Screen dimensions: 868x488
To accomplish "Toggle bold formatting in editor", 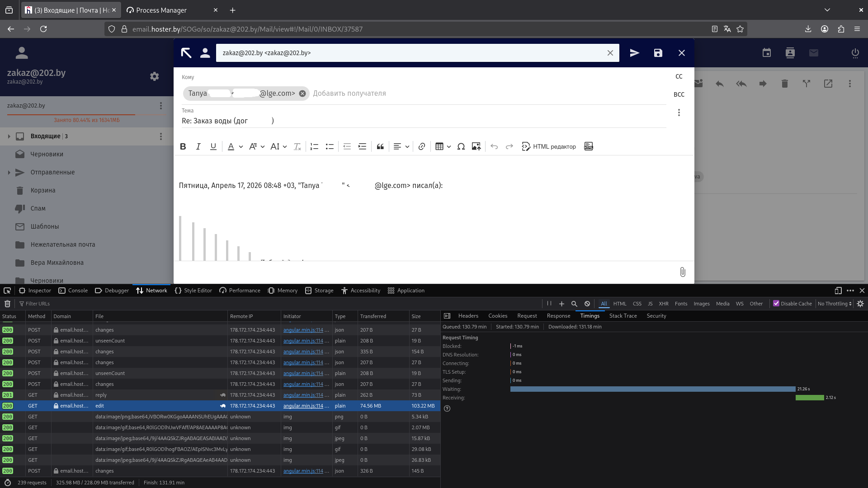I will tap(183, 146).
